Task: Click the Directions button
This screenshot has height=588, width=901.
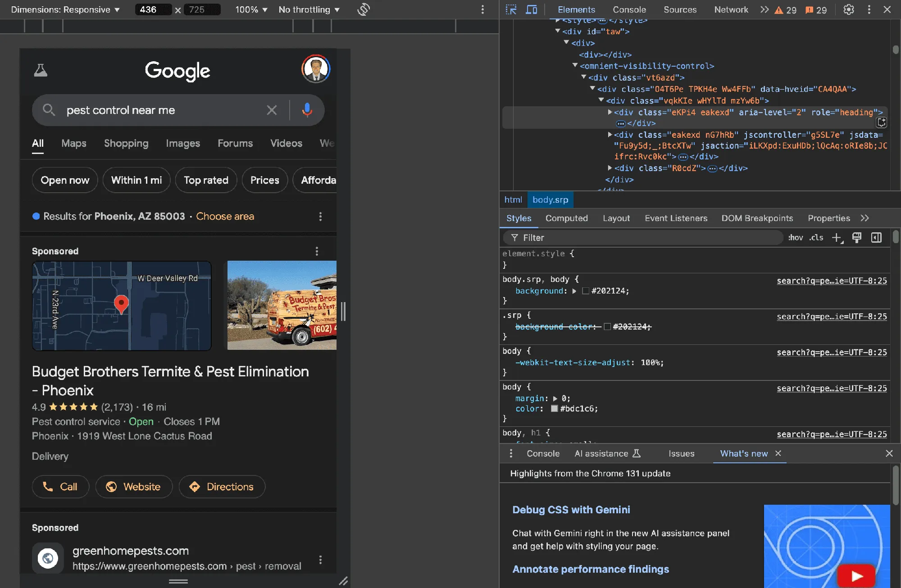Action: pyautogui.click(x=222, y=487)
